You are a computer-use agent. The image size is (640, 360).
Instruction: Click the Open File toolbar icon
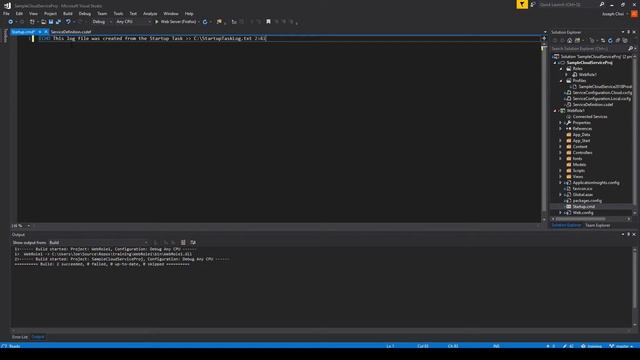coord(44,22)
